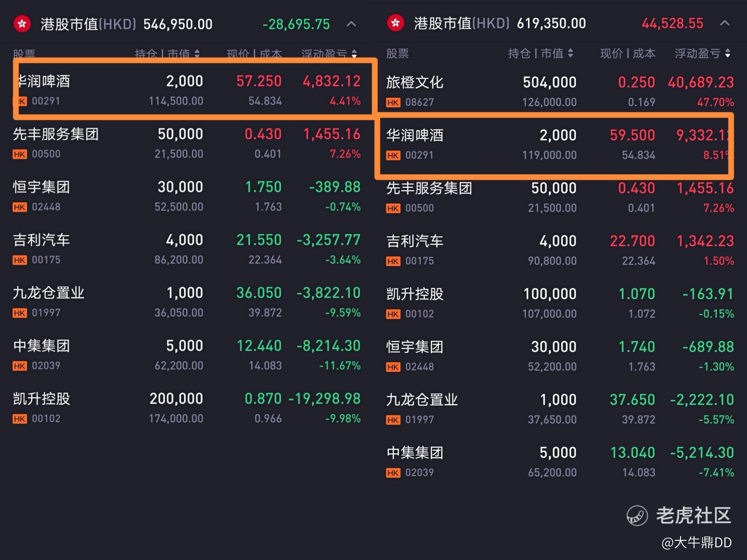The image size is (747, 560).
Task: Click 现价|成本 column header in right panel
Action: (x=627, y=53)
